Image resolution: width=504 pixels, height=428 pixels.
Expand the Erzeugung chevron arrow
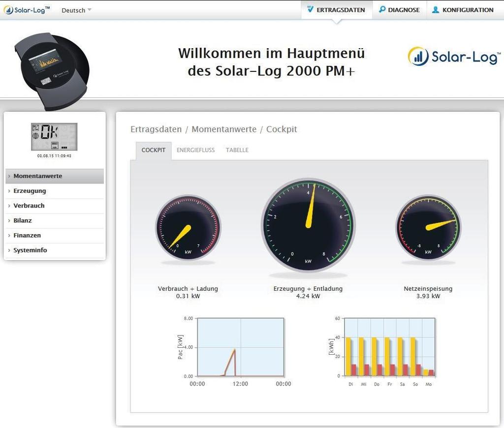coord(9,191)
